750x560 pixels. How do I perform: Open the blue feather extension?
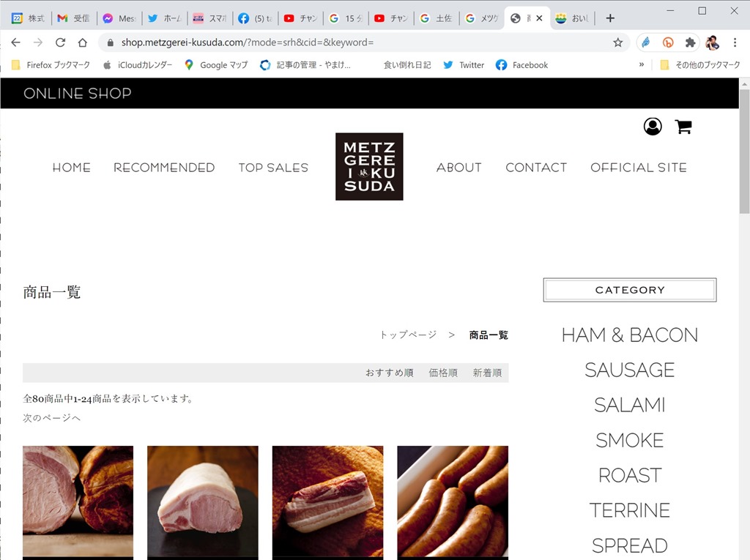(x=646, y=42)
